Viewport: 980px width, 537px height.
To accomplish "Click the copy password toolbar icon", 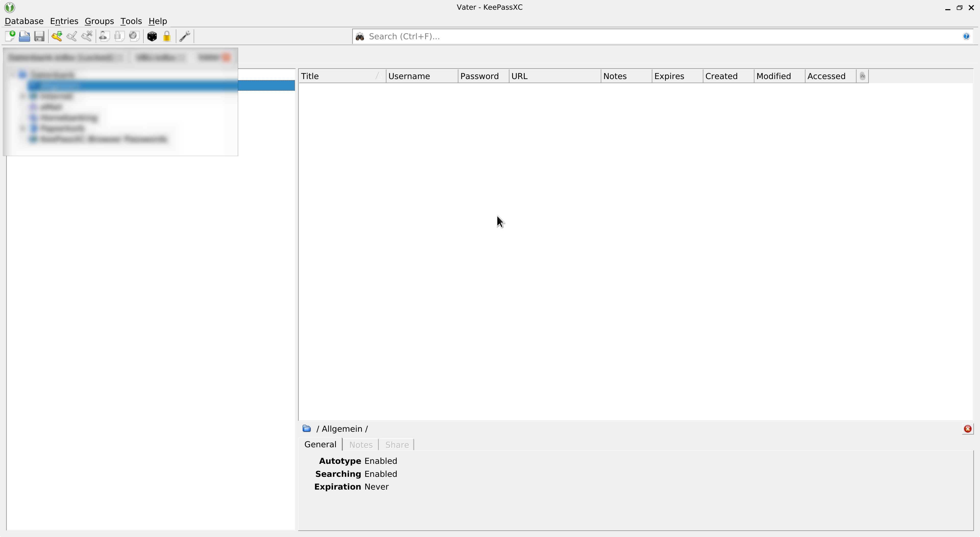I will click(119, 36).
